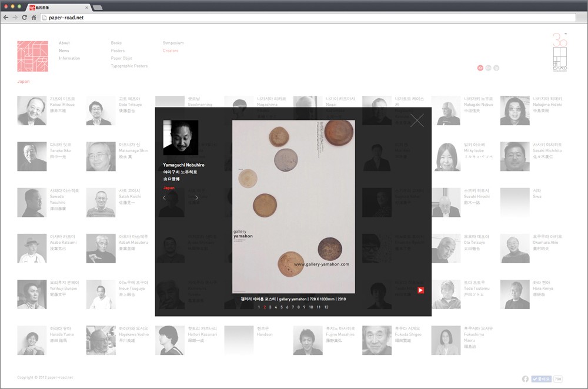Open Ota Tetsuya creator portrait

coord(446,249)
